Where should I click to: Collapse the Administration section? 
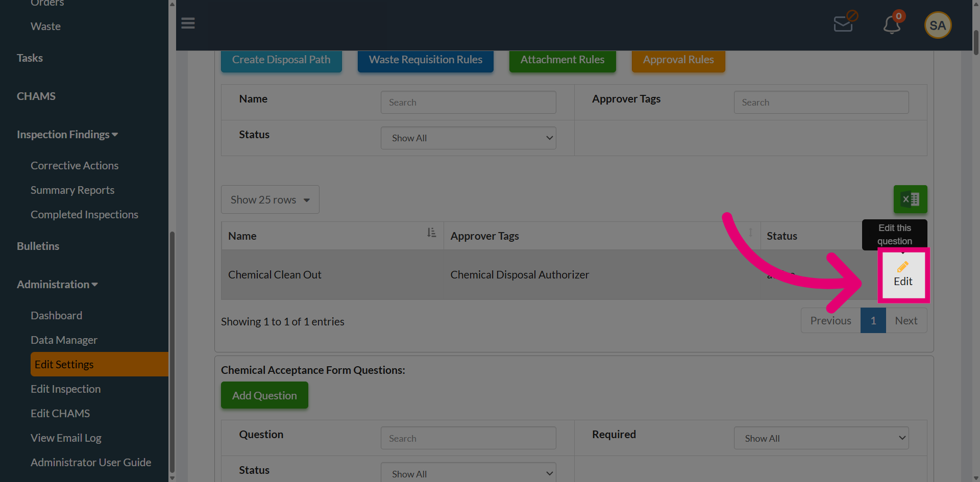[x=57, y=285]
